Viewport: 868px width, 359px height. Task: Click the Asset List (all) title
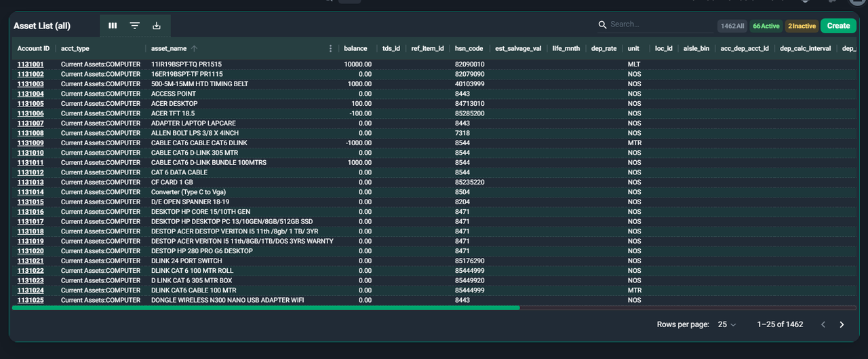point(42,26)
